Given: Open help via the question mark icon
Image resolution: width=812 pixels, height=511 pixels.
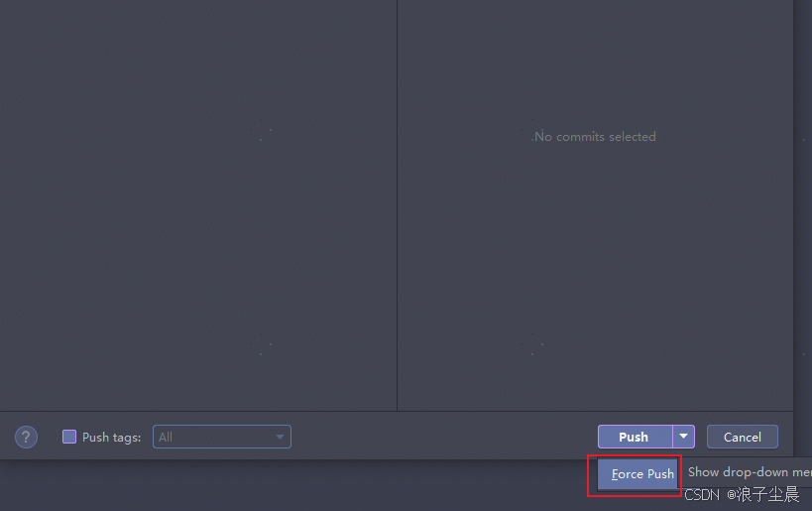Looking at the screenshot, I should click(x=26, y=437).
